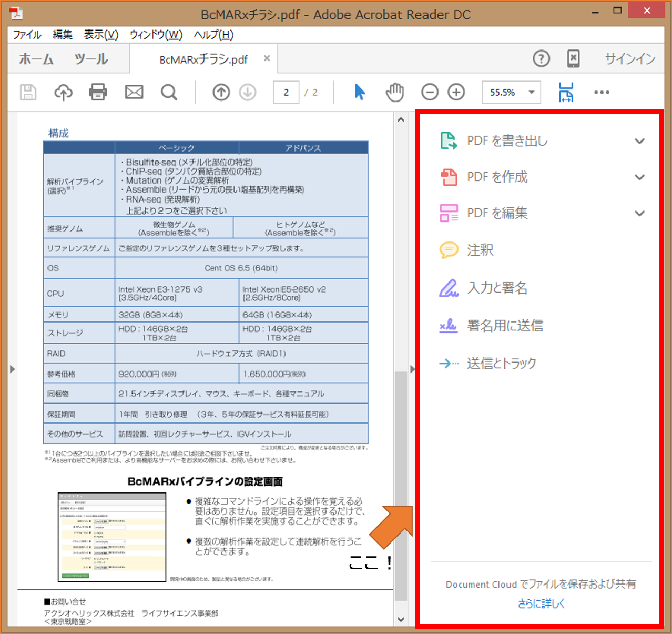Screen dimensions: 672x634
Task: Close the BcMARxチラシ.pdf tab
Action: tap(267, 58)
